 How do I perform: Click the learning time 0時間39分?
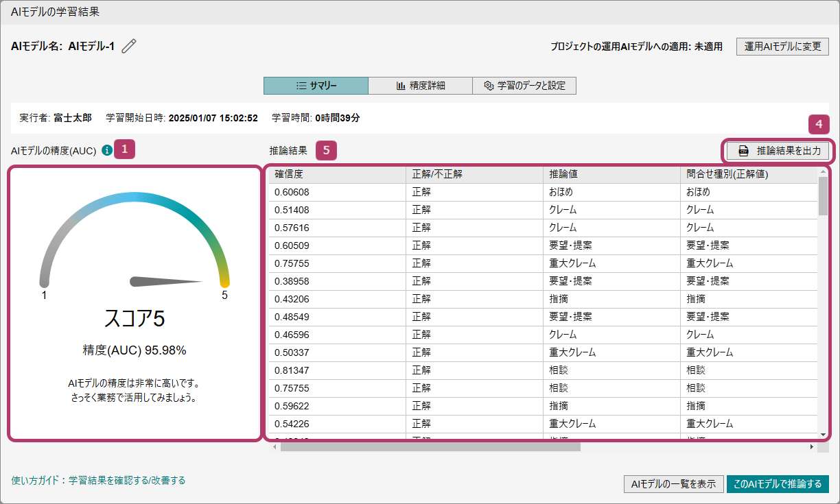point(337,118)
